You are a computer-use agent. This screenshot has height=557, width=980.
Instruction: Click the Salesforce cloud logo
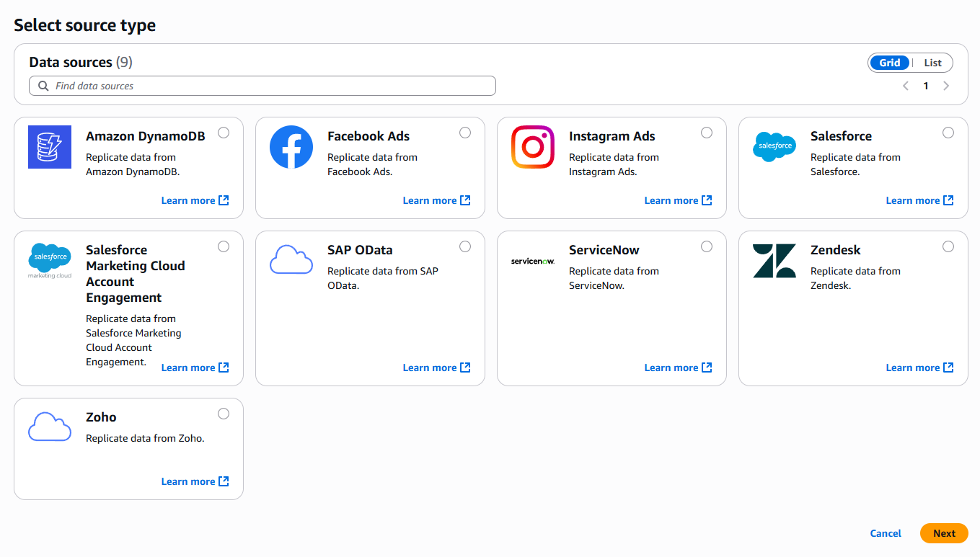774,146
